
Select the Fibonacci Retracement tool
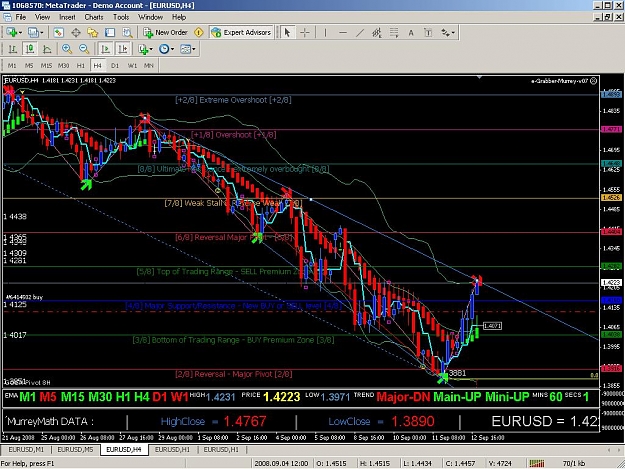pyautogui.click(x=394, y=33)
